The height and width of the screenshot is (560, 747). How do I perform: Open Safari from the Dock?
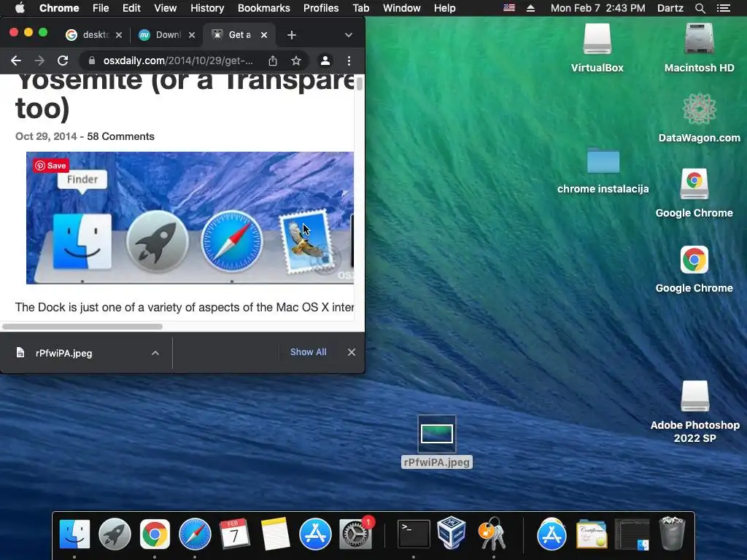[x=195, y=534]
